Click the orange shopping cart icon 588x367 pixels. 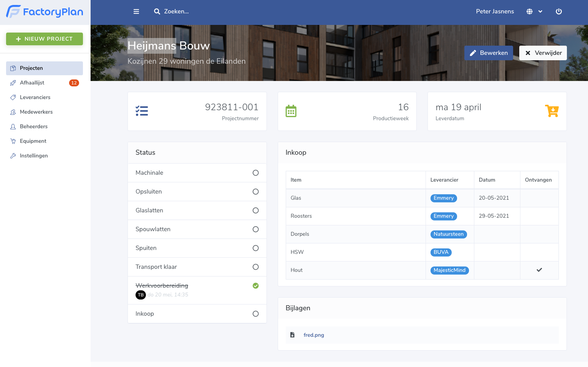coord(552,111)
